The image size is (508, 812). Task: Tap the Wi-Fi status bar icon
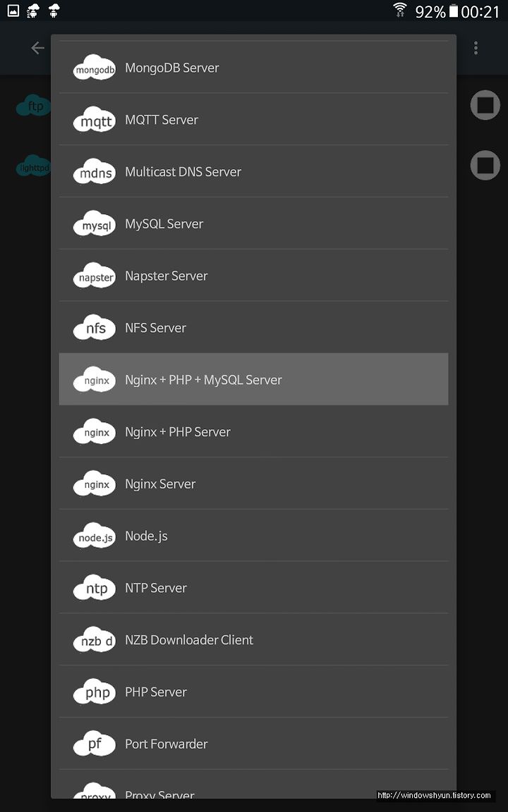click(399, 10)
